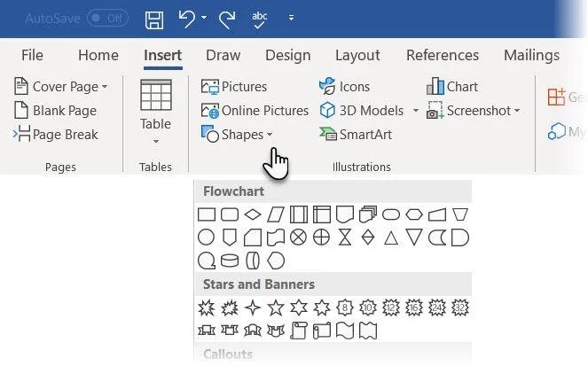Screen dimensions: 588x366
Task: Click the Save floppy disk icon
Action: click(x=154, y=19)
